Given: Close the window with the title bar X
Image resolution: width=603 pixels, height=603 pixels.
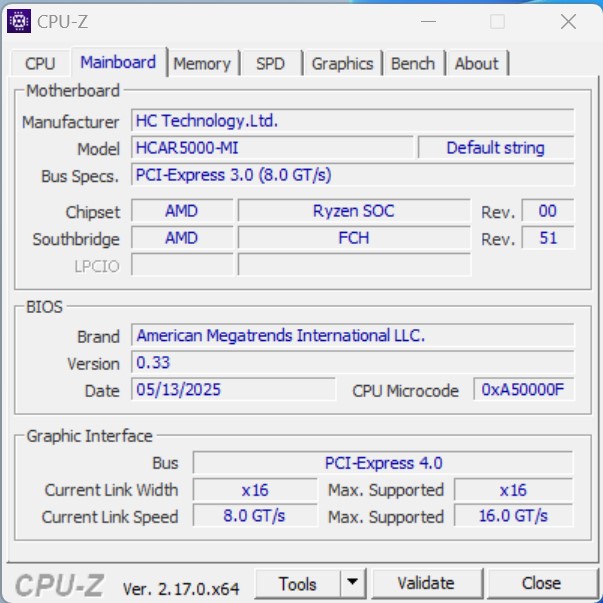Looking at the screenshot, I should [x=568, y=21].
